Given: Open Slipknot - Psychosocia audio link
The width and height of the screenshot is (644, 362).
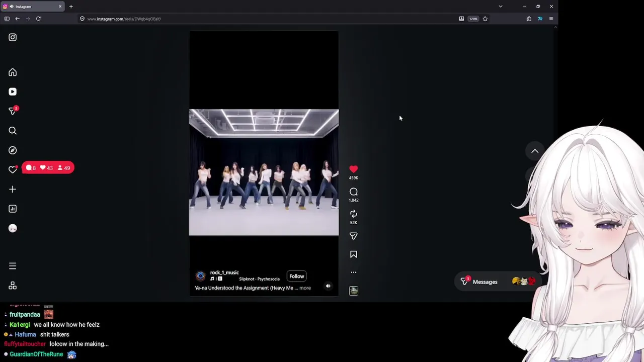Looking at the screenshot, I should [259, 279].
